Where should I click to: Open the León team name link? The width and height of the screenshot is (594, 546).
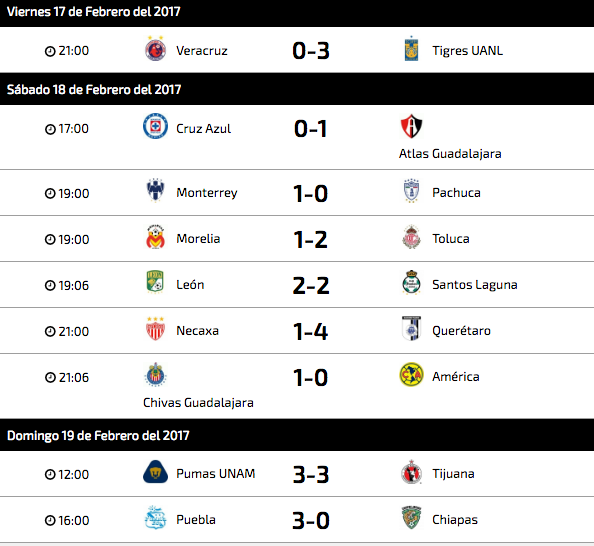(x=190, y=285)
